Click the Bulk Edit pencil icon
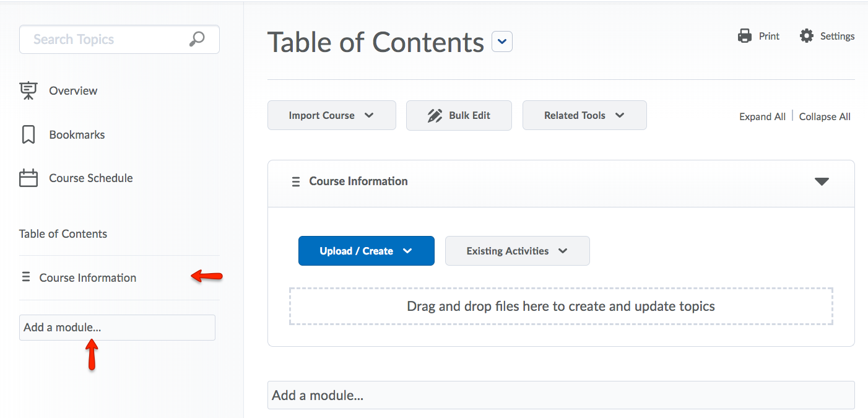 (x=435, y=116)
